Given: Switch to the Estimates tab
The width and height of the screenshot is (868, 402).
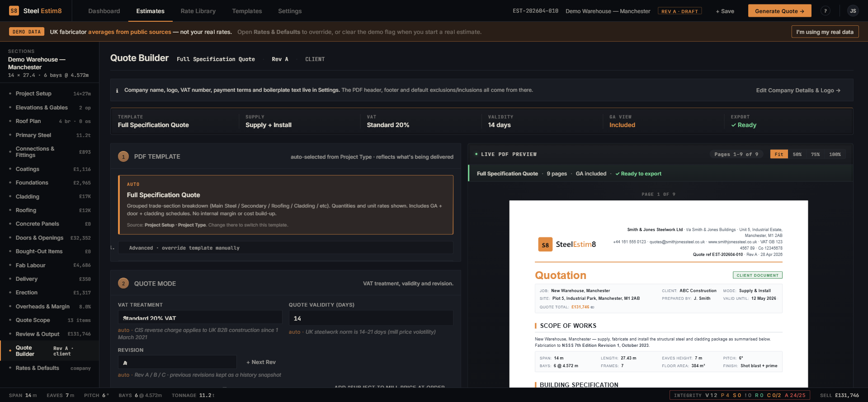Looking at the screenshot, I should (150, 11).
